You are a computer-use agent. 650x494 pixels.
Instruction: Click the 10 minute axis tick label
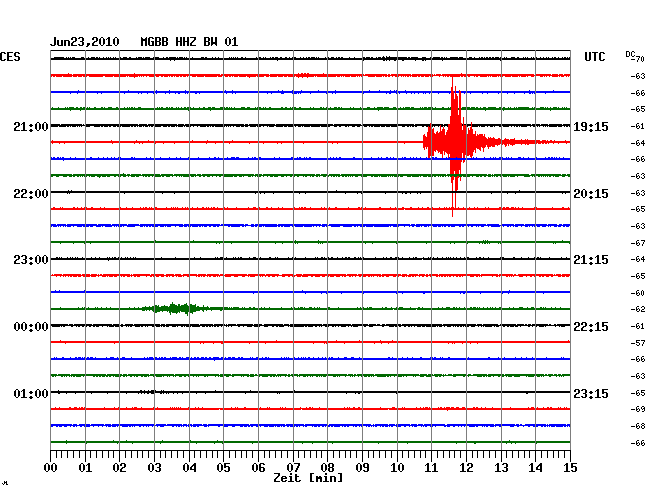(397, 467)
